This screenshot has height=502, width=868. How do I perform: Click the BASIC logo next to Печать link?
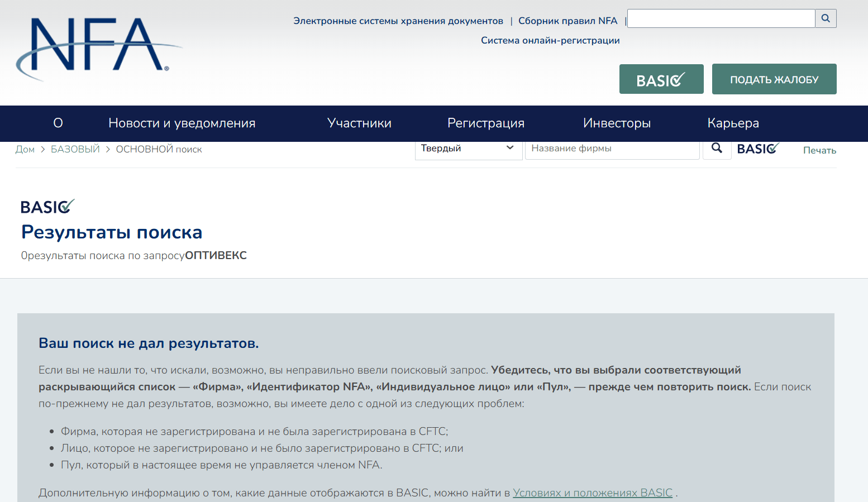tap(757, 149)
